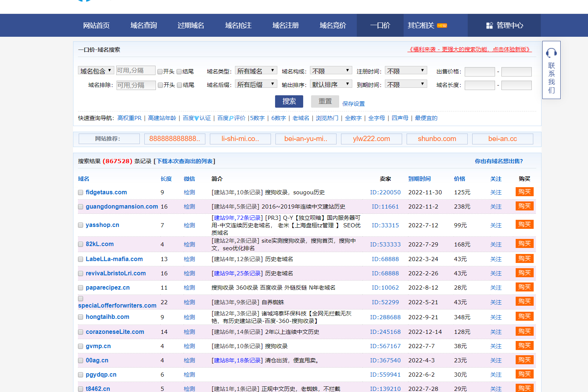Click the NEW badge beside 其它相关

[x=442, y=26]
